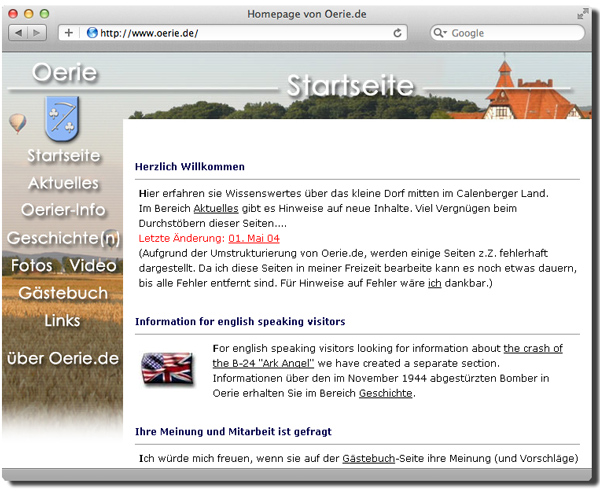Click 'Information for english speaking visitors' heading

click(x=240, y=321)
